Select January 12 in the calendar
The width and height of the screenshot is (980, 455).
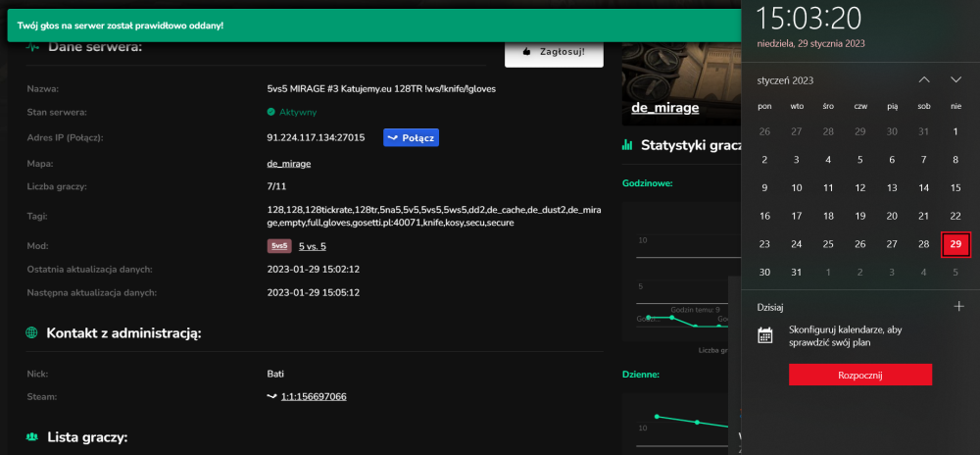point(860,187)
